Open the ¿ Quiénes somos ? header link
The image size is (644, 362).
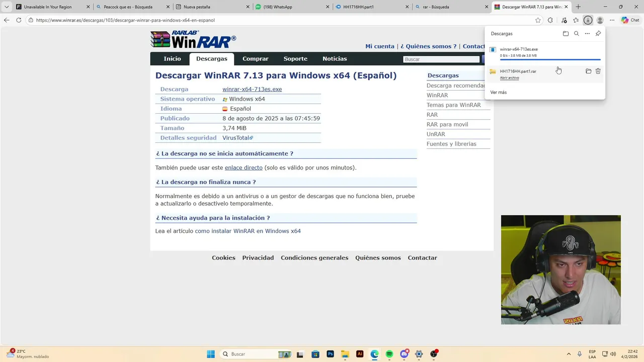click(x=429, y=46)
